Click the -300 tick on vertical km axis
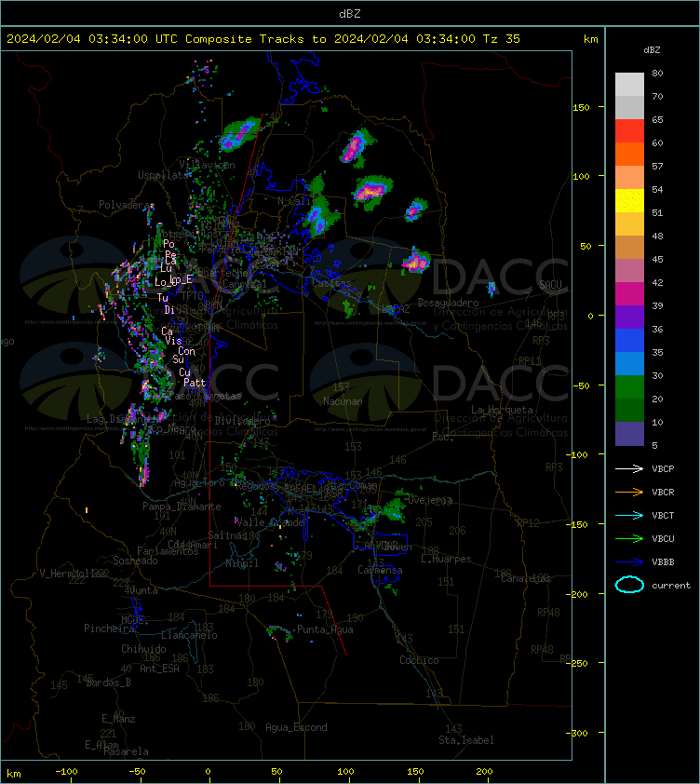This screenshot has width=700, height=784. click(577, 733)
